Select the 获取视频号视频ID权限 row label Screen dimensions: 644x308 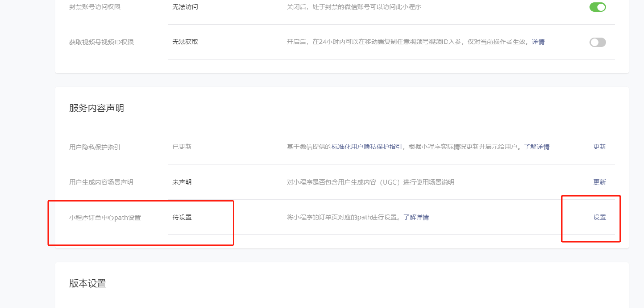[x=101, y=42]
